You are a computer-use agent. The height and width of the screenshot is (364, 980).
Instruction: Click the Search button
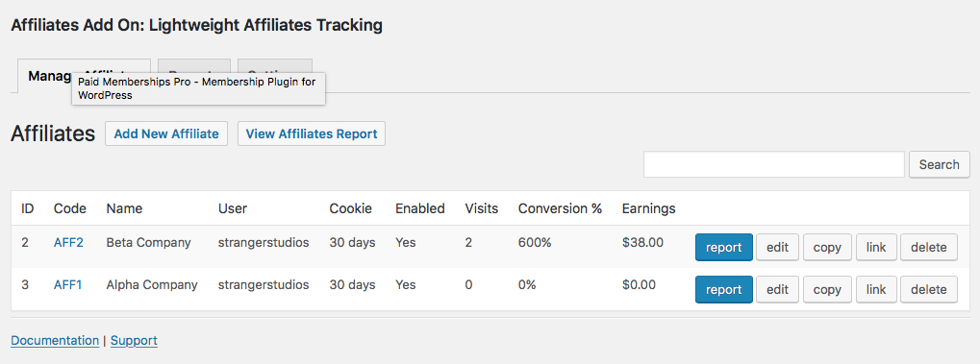(940, 164)
